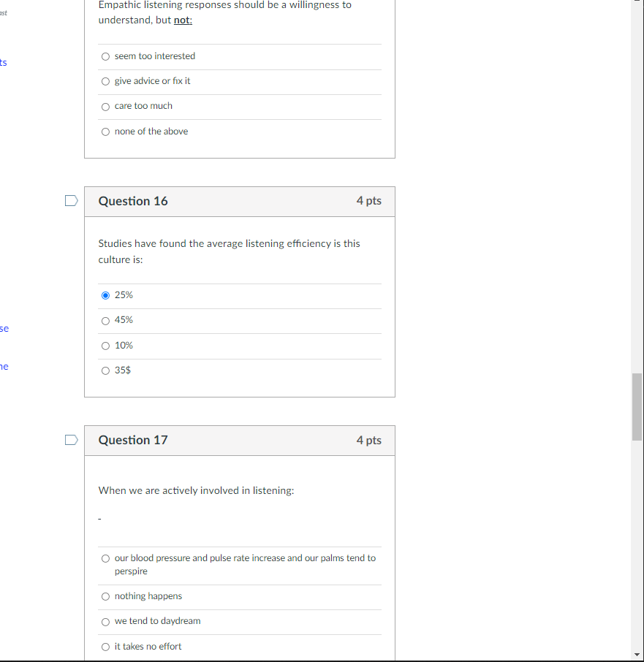The image size is (644, 662).
Task: Choose 10% for listening efficiency question
Action: pyautogui.click(x=105, y=345)
